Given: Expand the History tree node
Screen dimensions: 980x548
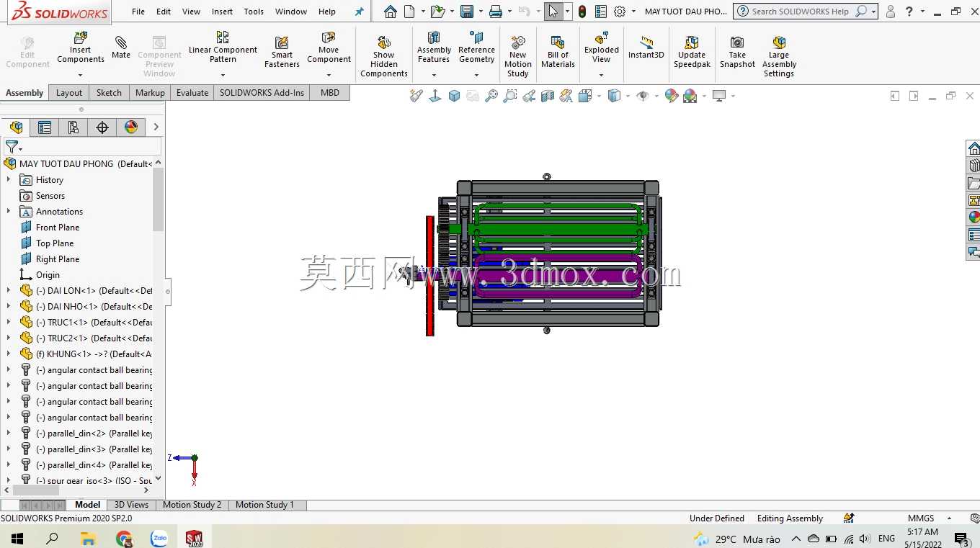Looking at the screenshot, I should point(9,179).
